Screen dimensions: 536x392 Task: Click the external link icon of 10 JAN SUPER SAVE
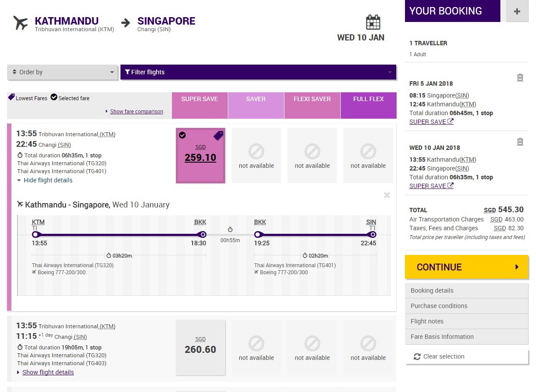(450, 186)
